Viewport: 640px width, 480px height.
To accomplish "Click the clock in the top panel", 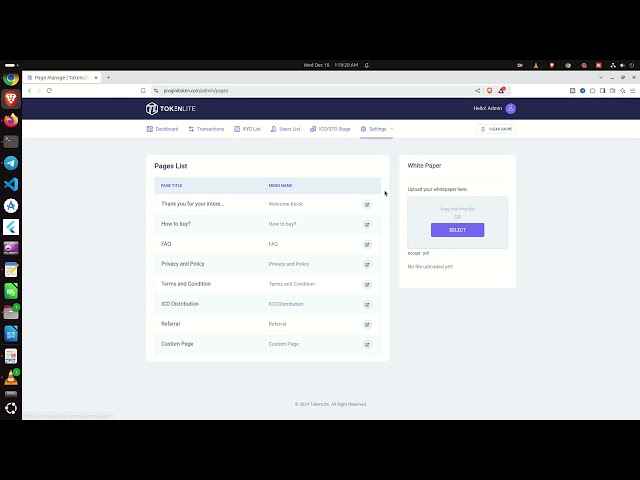I will click(x=331, y=65).
